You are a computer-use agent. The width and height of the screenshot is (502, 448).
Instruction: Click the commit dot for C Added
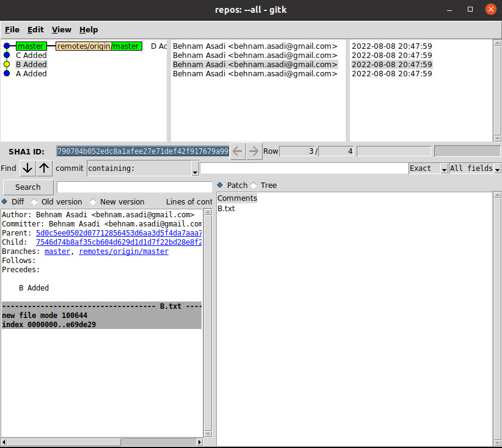coord(7,55)
